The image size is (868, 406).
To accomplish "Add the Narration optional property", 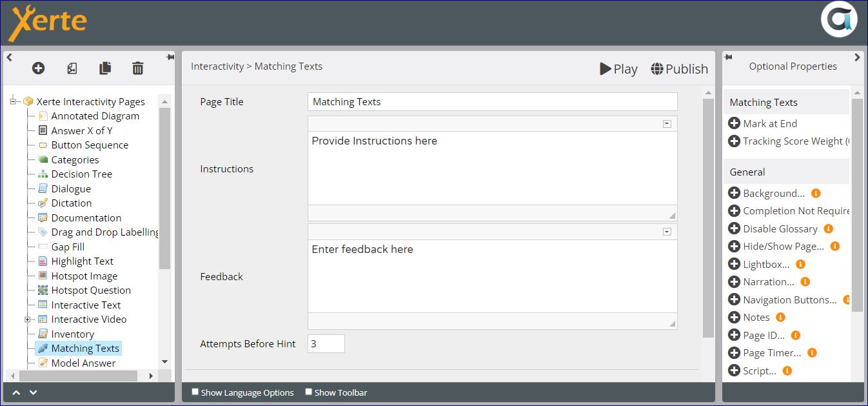I will click(734, 282).
